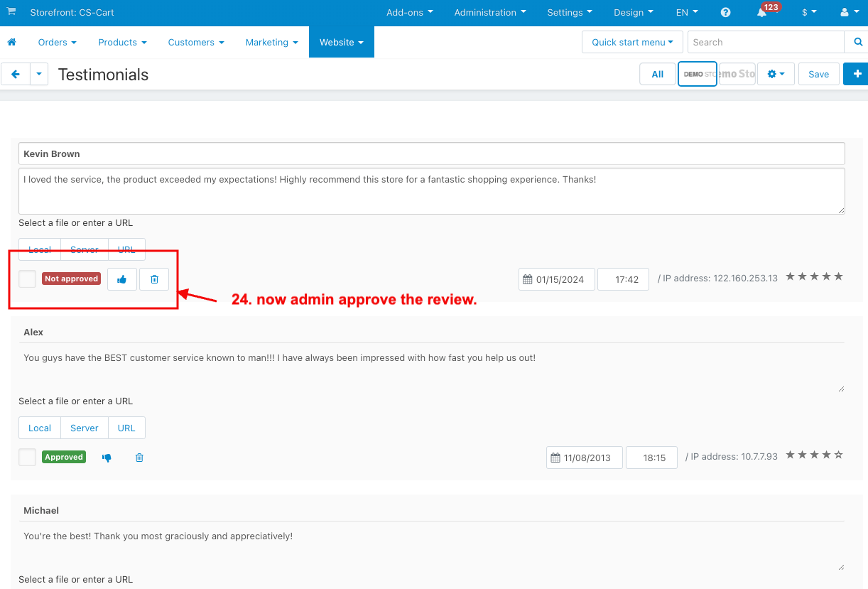Viewport: 868px width, 589px height.
Task: Open calendar for 01/15/2024 date field
Action: click(x=528, y=279)
